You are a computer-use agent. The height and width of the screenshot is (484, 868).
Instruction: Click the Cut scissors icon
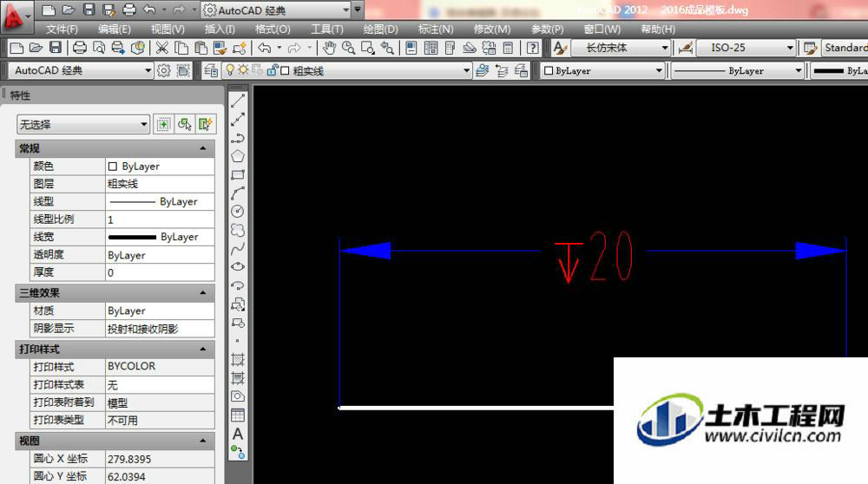[x=161, y=48]
